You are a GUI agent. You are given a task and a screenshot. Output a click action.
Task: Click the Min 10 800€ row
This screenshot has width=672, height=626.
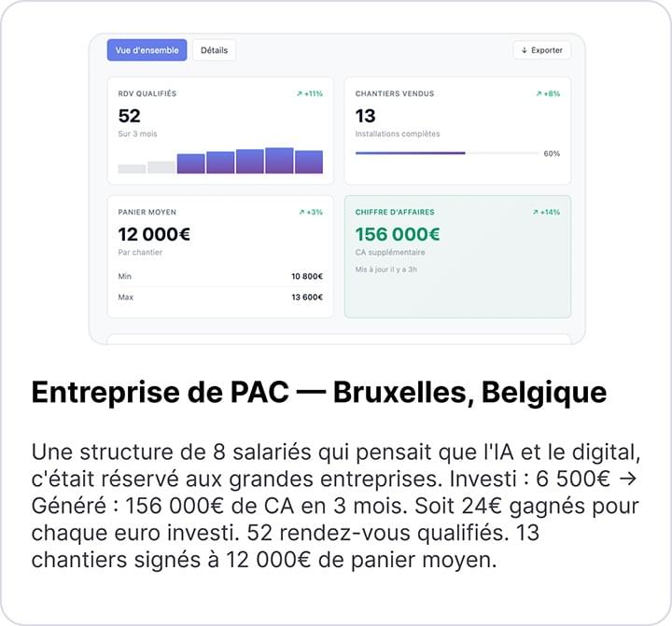(x=220, y=277)
